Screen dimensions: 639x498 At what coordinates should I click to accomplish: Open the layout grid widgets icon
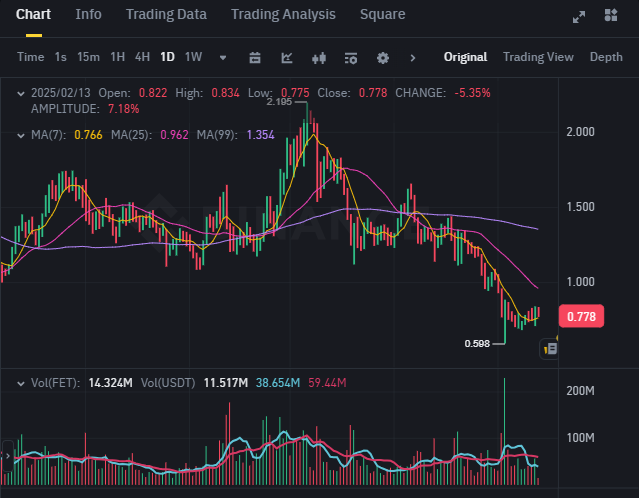tap(610, 15)
